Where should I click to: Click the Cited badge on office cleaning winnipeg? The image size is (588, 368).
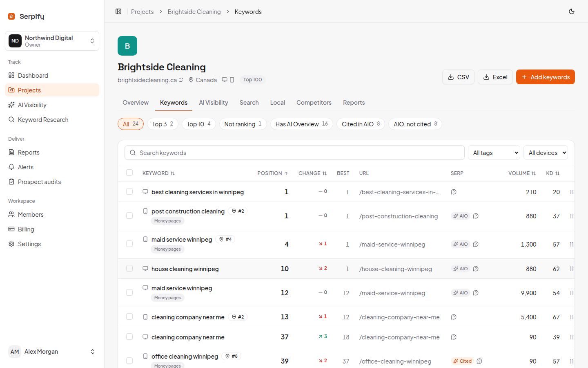tap(462, 361)
